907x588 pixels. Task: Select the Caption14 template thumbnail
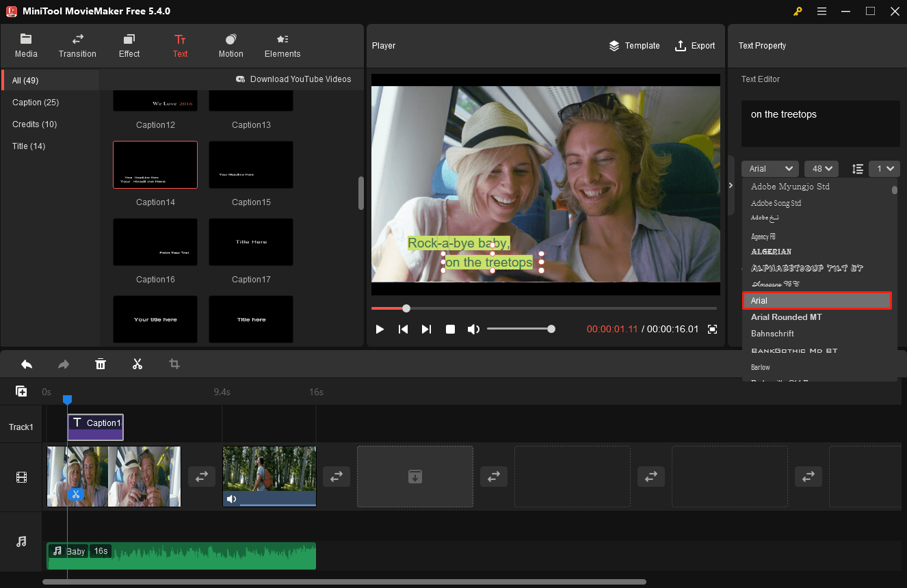pyautogui.click(x=155, y=164)
